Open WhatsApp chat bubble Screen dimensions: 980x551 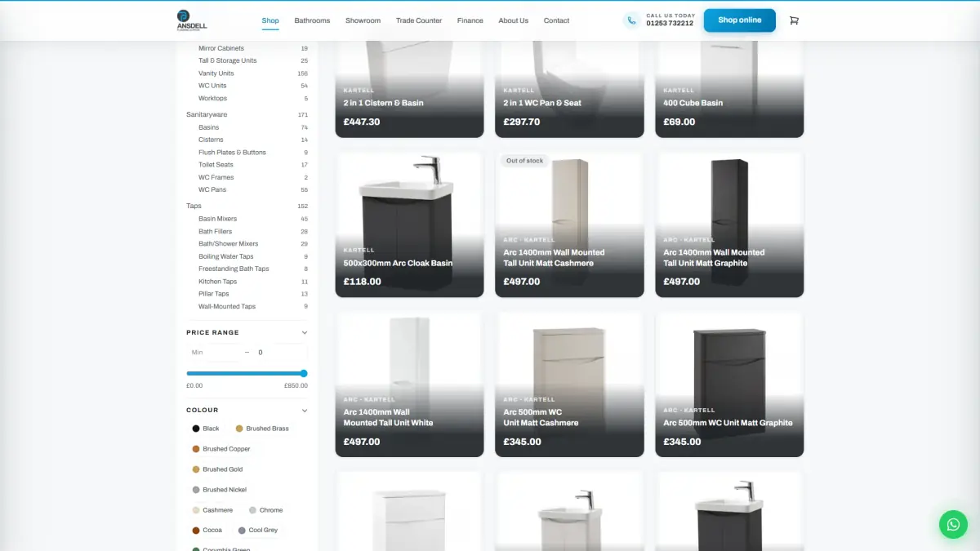click(953, 524)
